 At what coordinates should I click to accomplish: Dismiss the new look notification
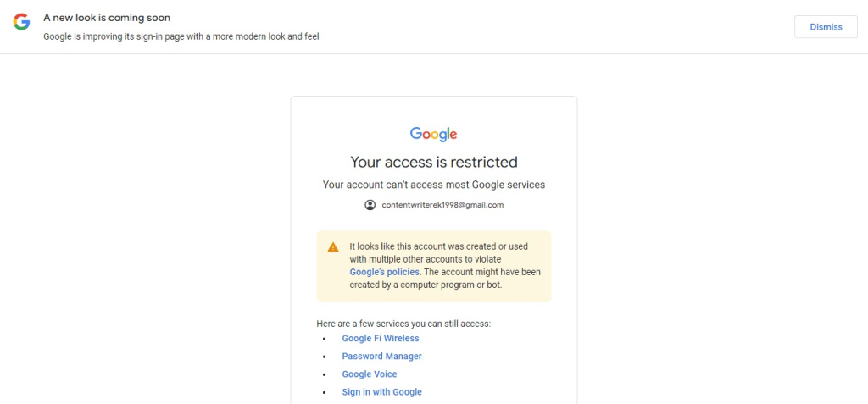click(x=826, y=26)
